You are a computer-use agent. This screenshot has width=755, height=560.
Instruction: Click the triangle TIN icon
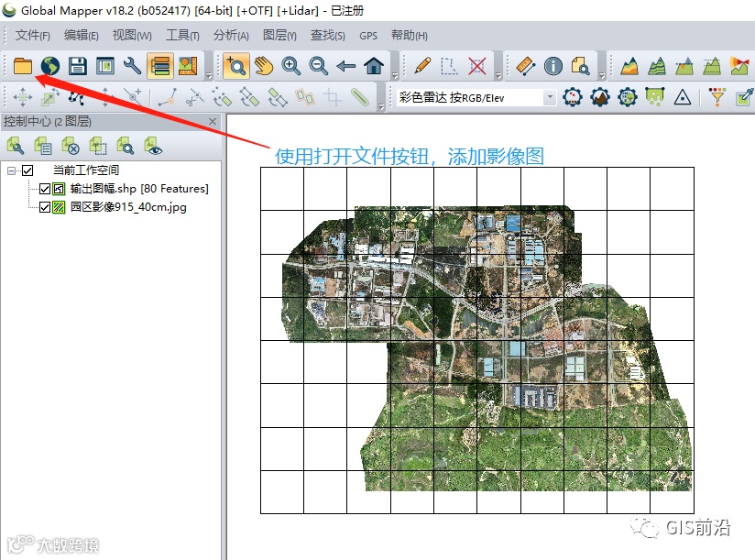pos(683,97)
